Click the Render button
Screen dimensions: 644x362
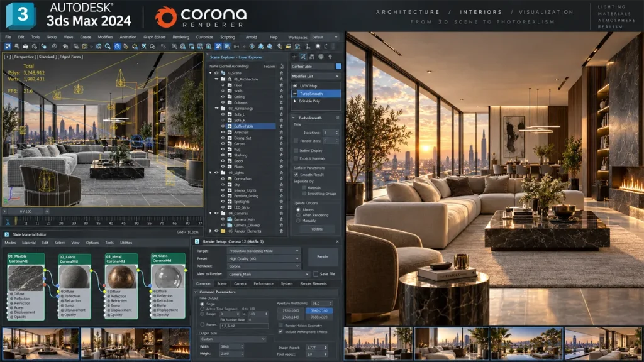click(323, 257)
